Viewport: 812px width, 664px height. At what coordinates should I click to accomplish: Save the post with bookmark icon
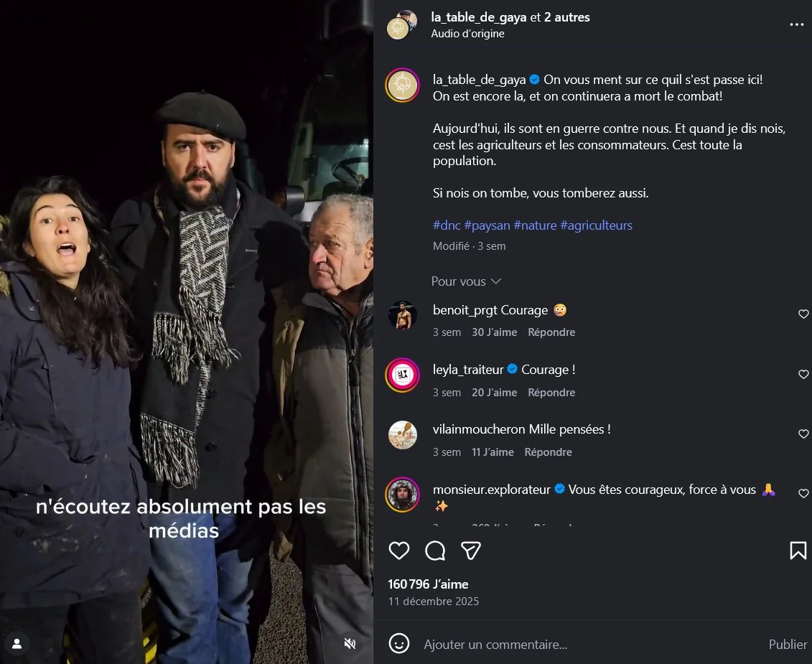click(798, 551)
